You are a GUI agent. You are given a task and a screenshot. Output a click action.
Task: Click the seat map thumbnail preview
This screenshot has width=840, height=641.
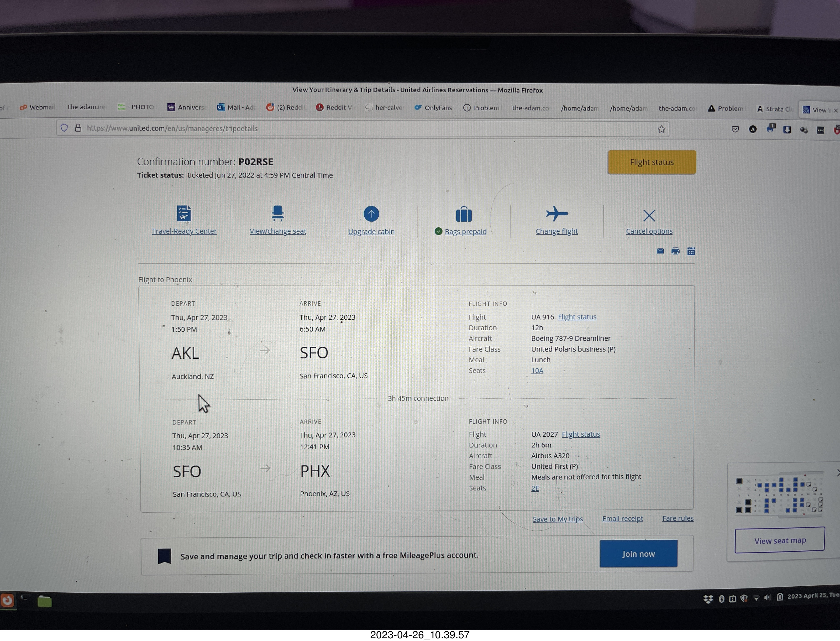[780, 495]
